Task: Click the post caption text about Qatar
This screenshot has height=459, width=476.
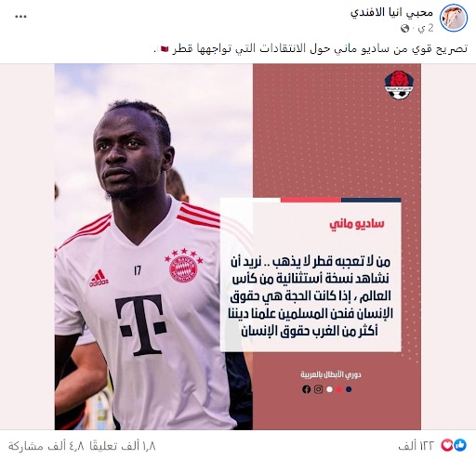Action: point(311,48)
